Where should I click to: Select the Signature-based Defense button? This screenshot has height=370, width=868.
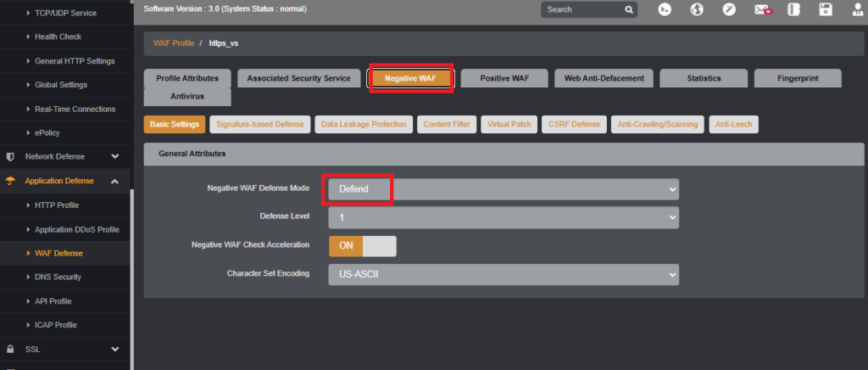tap(259, 124)
